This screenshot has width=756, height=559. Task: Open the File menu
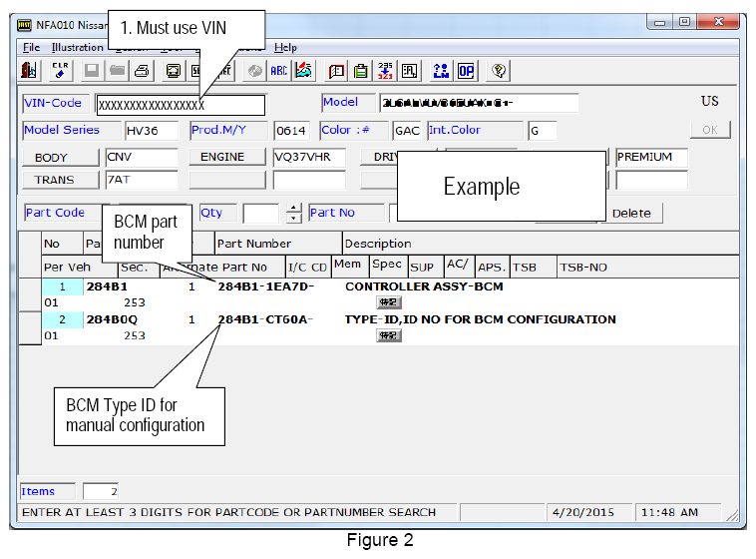(31, 47)
